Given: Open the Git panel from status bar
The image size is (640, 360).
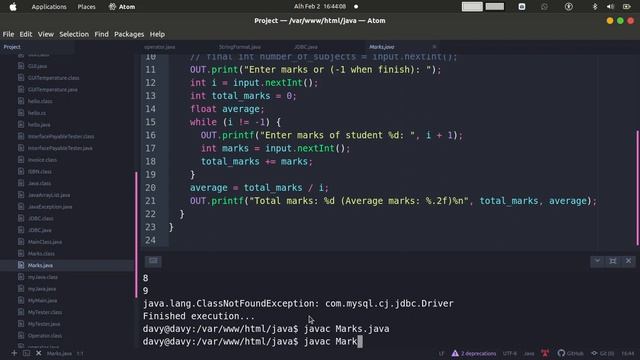Looking at the screenshot, I should [x=602, y=353].
